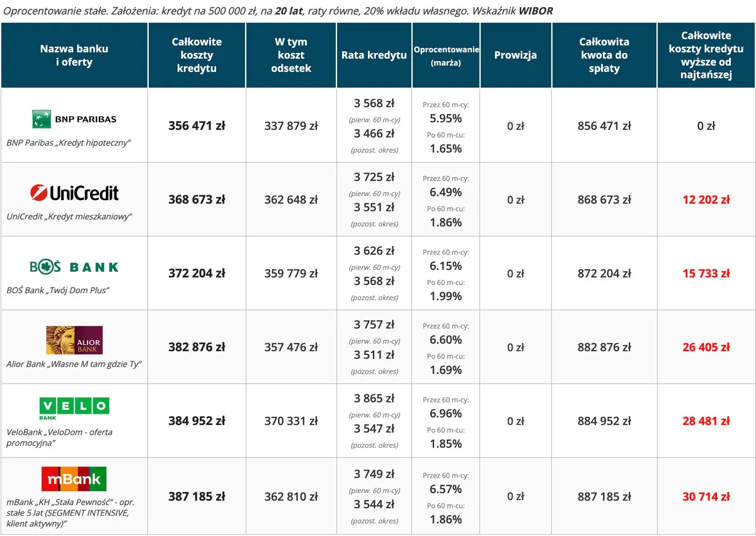Click the UniCredit bank logo
This screenshot has height=536, width=756.
tap(74, 192)
